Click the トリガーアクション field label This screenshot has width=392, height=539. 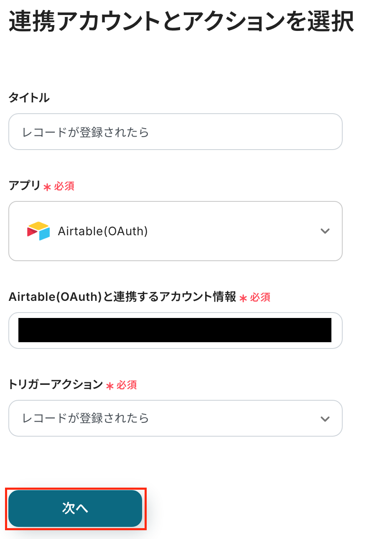pos(56,384)
